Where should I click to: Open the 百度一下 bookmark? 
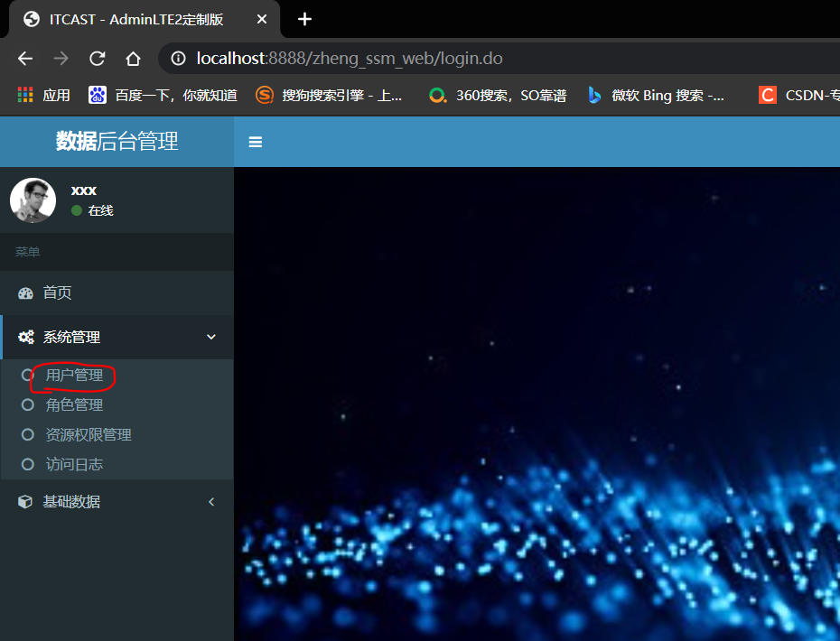coord(163,96)
